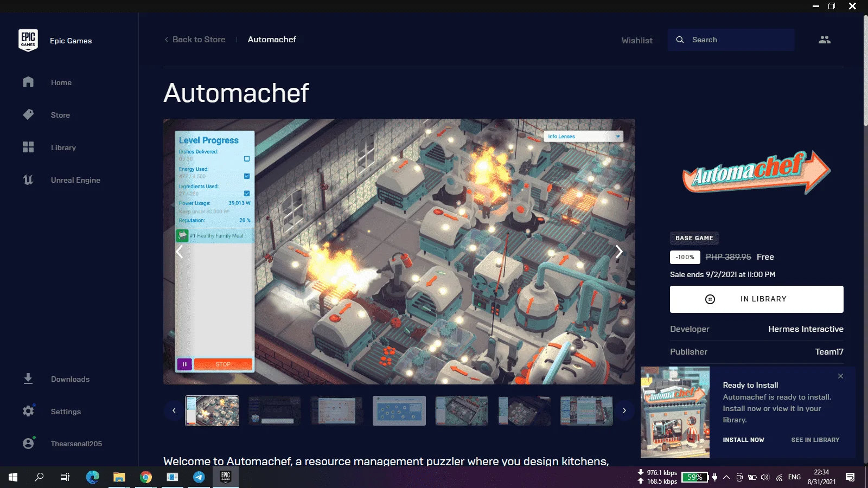Viewport: 868px width, 488px height.
Task: Click the IN LIBRARY button
Action: click(x=757, y=299)
